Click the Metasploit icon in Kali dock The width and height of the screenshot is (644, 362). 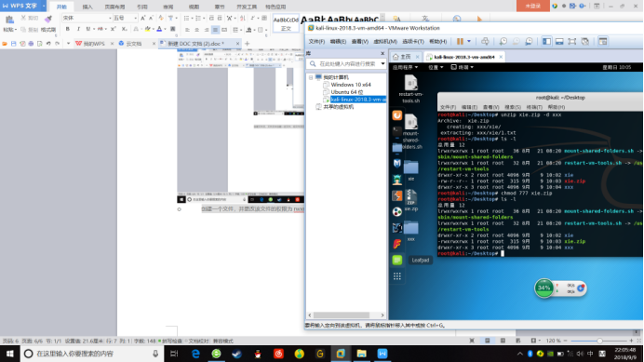pyautogui.click(x=396, y=164)
